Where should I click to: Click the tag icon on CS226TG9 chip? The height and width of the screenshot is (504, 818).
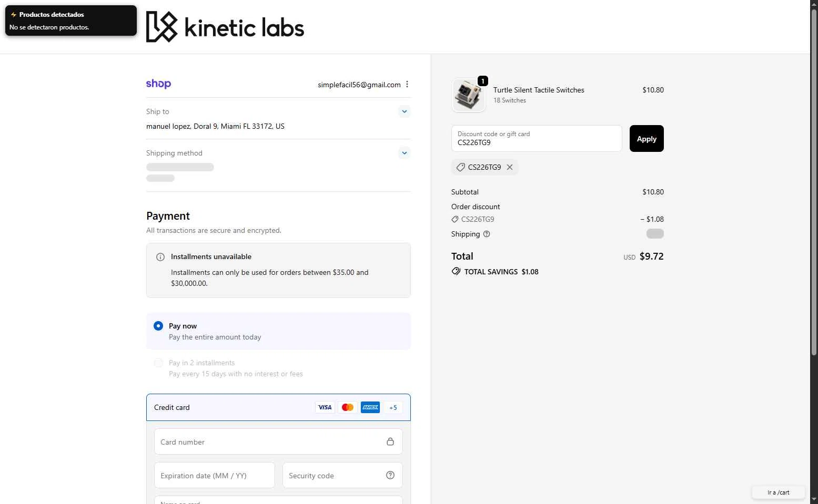(460, 167)
